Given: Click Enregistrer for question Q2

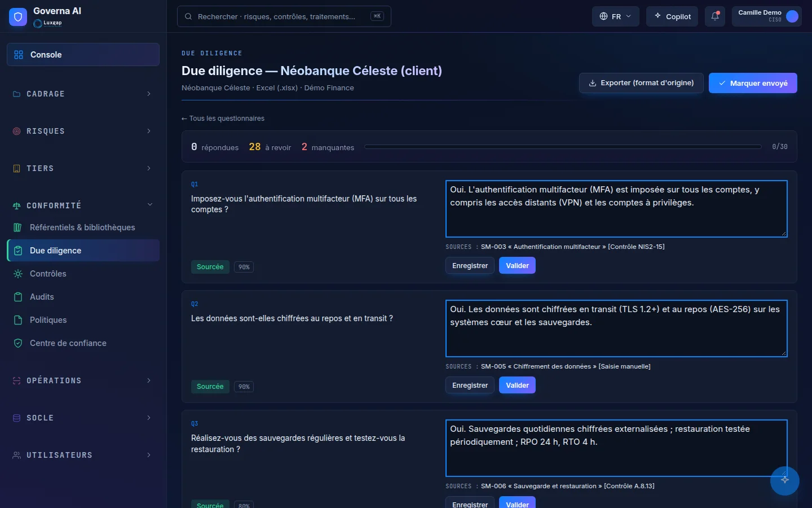Looking at the screenshot, I should (470, 386).
